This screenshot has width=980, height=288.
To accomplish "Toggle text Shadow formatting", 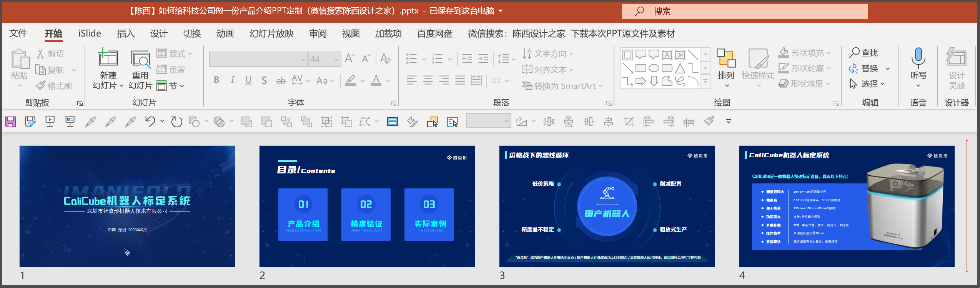I will pyautogui.click(x=264, y=80).
